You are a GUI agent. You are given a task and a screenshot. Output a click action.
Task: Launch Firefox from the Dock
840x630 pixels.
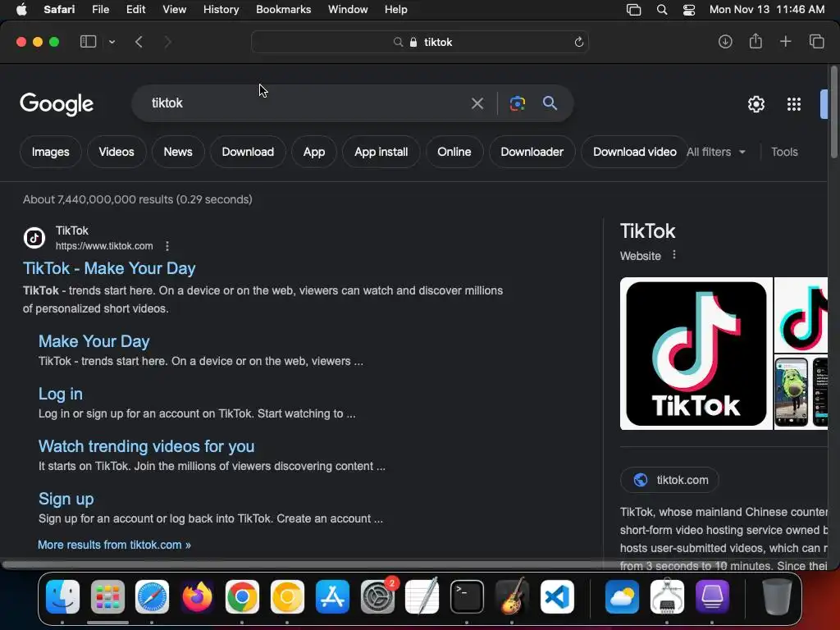pos(197,596)
